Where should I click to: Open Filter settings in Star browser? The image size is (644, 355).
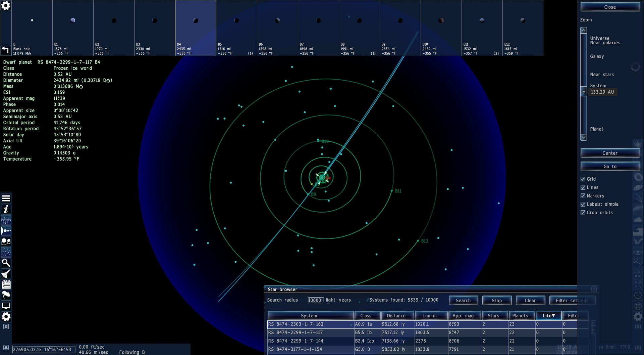coord(572,301)
